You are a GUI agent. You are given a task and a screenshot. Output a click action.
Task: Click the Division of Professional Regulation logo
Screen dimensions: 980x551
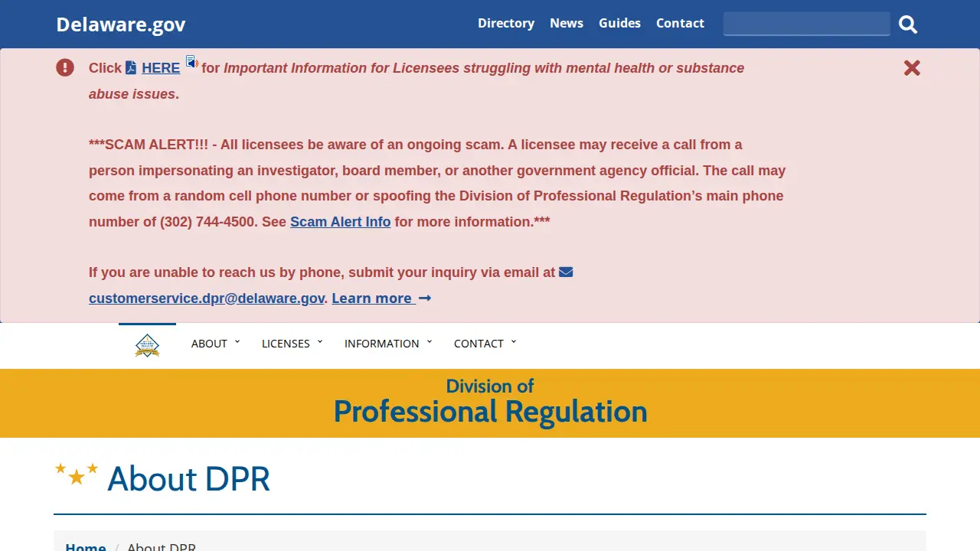pos(147,345)
